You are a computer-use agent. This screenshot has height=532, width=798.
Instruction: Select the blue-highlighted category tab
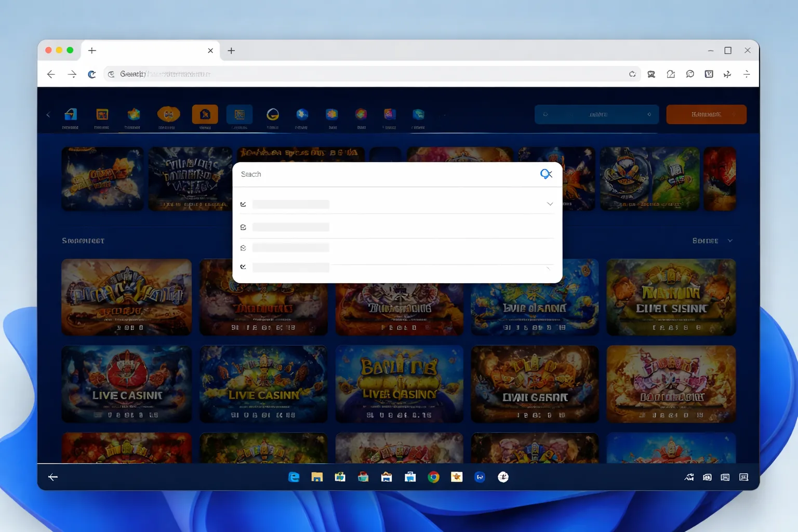[x=240, y=115]
